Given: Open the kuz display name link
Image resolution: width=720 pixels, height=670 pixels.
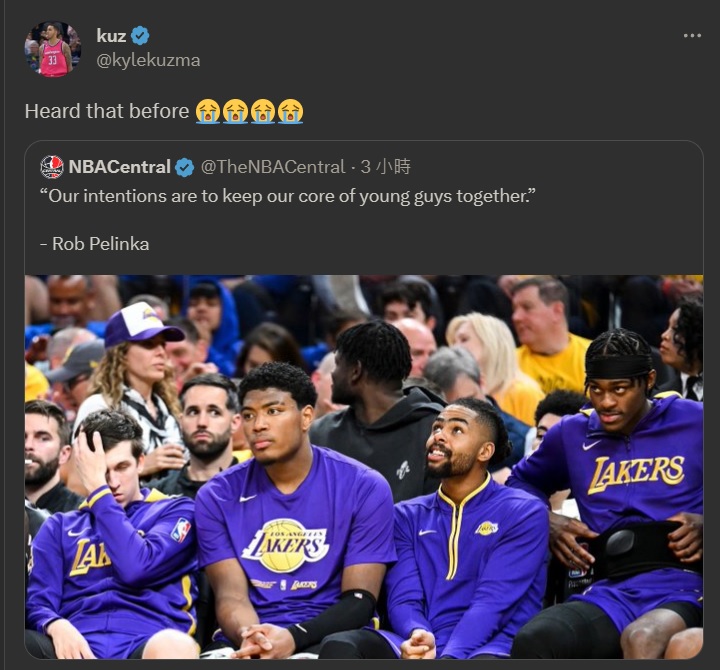Looking at the screenshot, I should coord(111,36).
